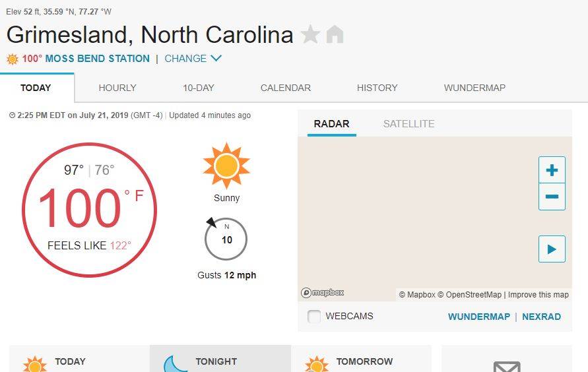Click the wind direction compass icon
Image resolution: width=588 pixels, height=372 pixels.
226,239
